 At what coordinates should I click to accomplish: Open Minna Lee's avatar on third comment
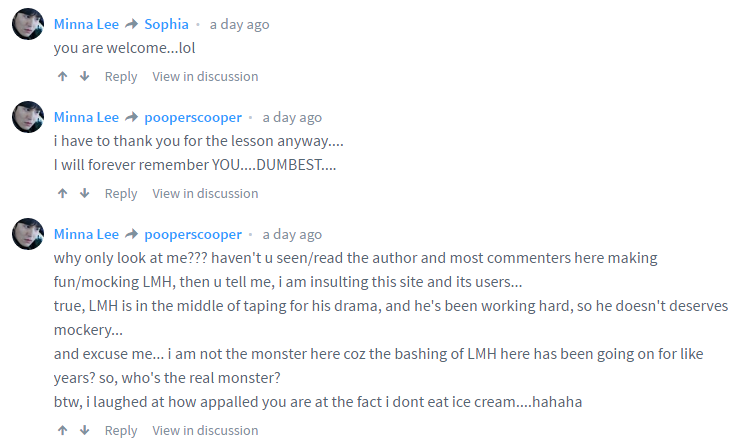27,234
